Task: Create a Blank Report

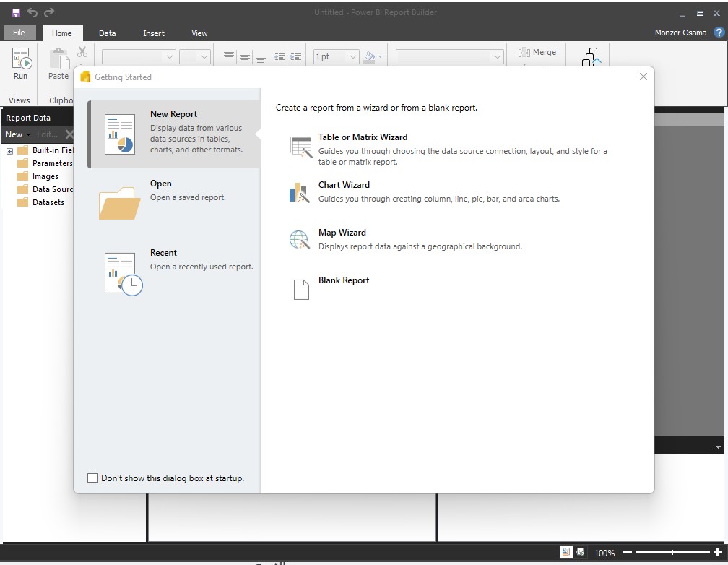Action: point(343,280)
